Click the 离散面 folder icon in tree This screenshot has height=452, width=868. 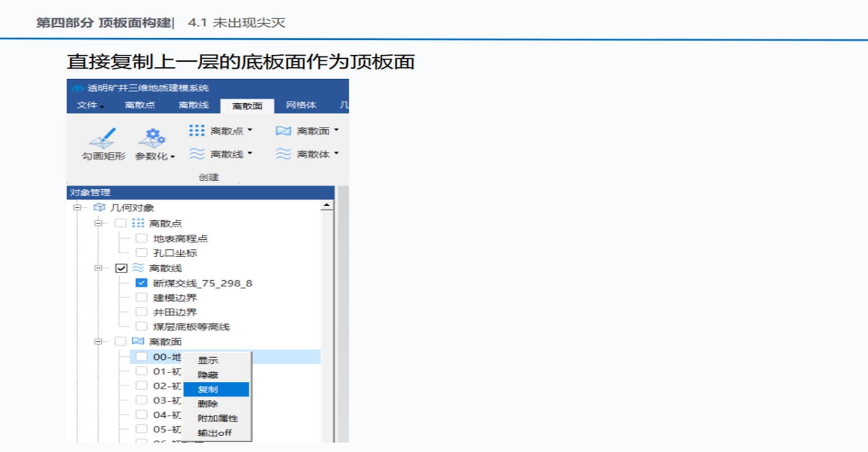pyautogui.click(x=138, y=341)
